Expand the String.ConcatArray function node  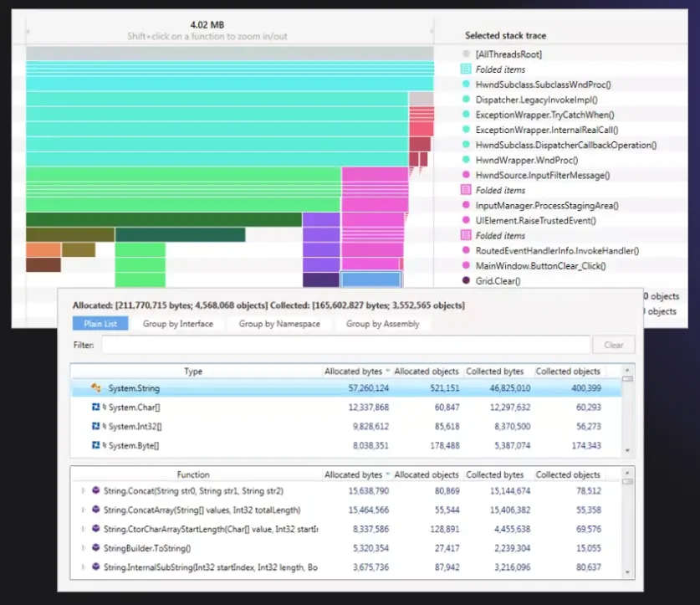83,510
